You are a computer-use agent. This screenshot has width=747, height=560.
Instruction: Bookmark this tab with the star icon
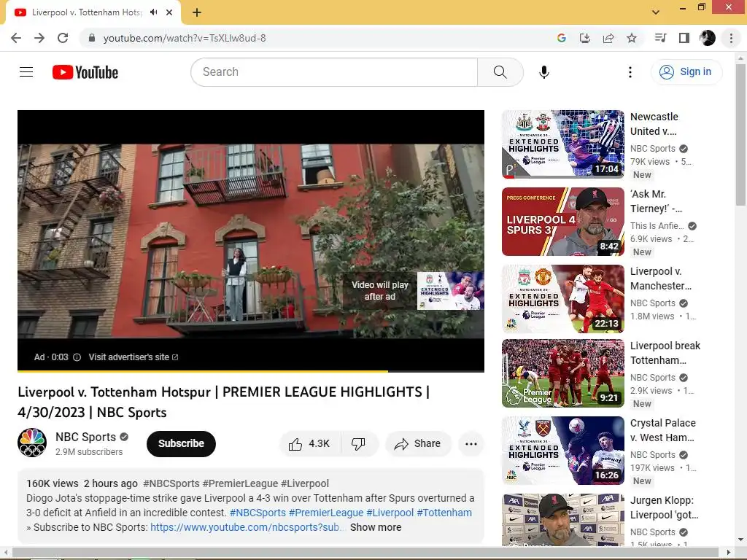pyautogui.click(x=632, y=38)
